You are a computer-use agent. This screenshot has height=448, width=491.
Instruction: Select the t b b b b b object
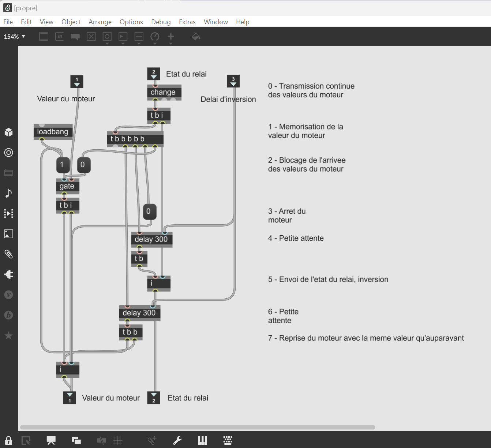135,139
